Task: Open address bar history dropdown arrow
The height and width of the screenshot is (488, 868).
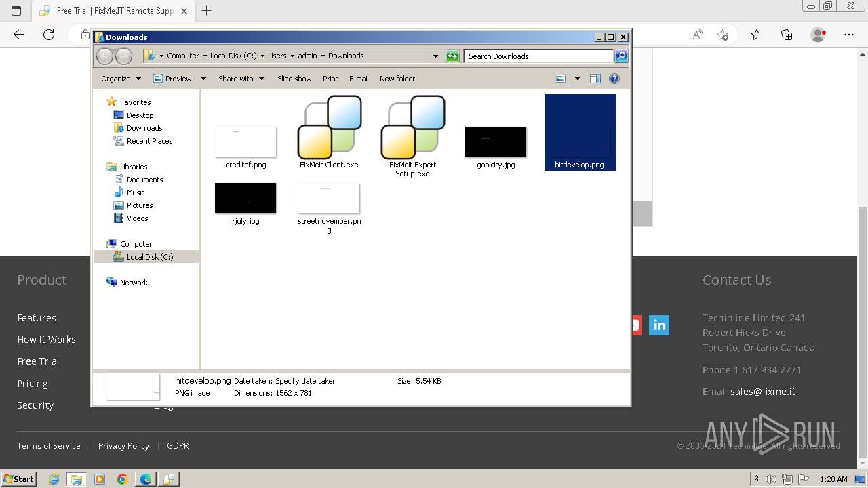Action: pos(435,56)
